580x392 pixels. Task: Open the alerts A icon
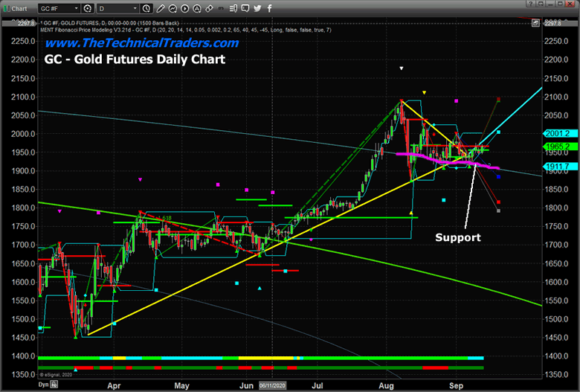click(x=197, y=8)
